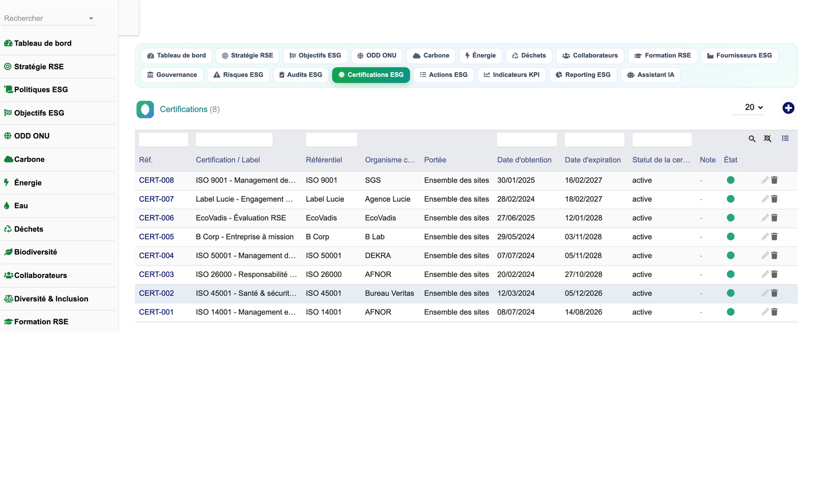Image resolution: width=815 pixels, height=504 pixels.
Task: Delete CERT-003 via trash icon
Action: coord(774,275)
